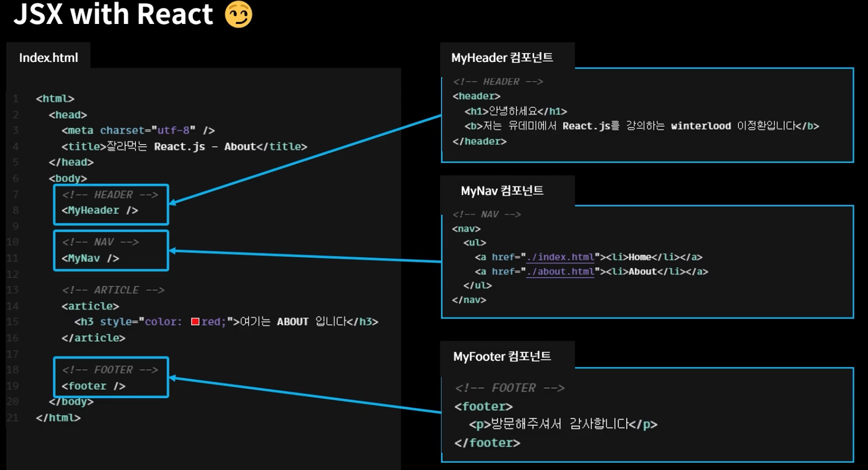Click the <footer /> code line in Index.html

point(94,386)
